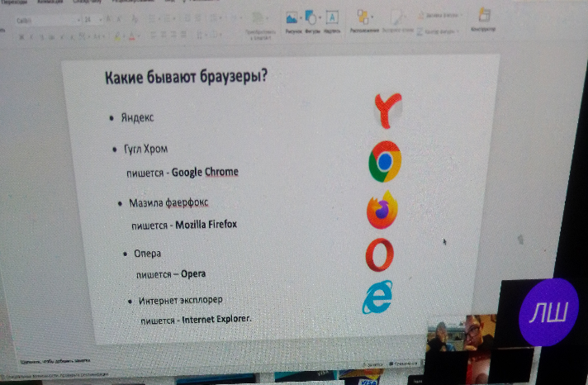Insert a picture with Рисунок icon
This screenshot has height=385, width=588.
(292, 18)
